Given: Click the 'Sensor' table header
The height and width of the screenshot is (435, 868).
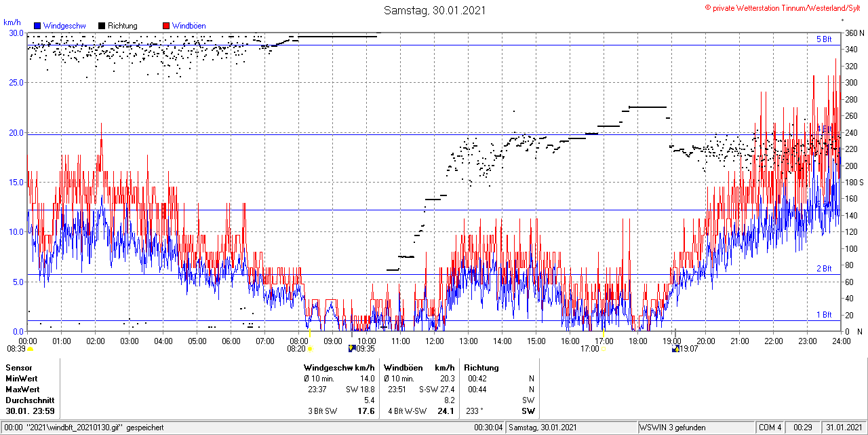Looking at the screenshot, I should point(19,368).
